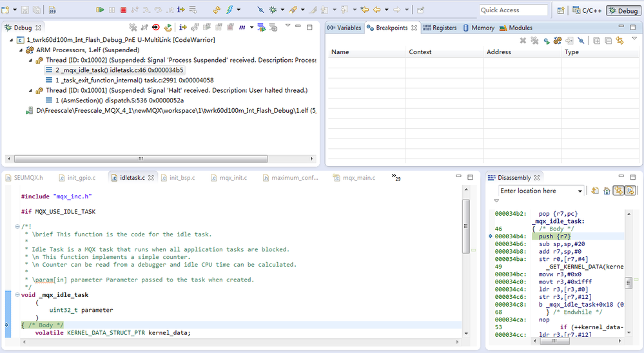The image size is (644, 353).
Task: Click the green Resume button in main toolbar
Action: (100, 10)
